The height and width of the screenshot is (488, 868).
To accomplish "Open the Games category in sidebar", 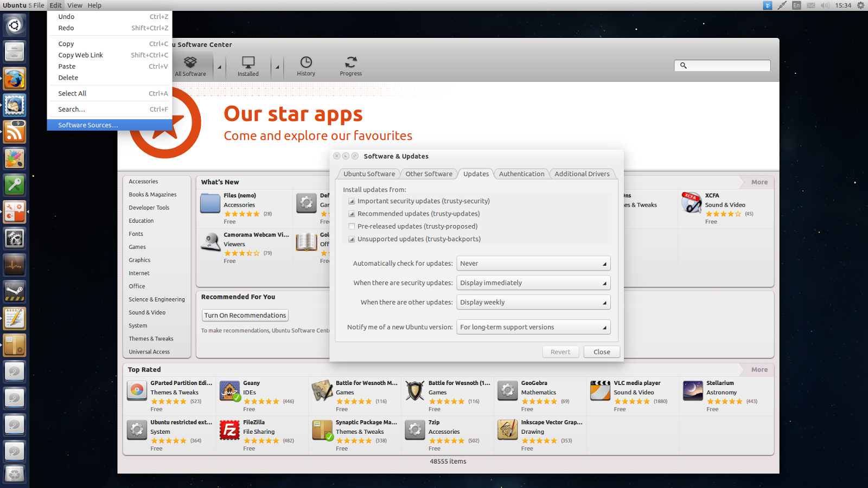I will point(137,247).
